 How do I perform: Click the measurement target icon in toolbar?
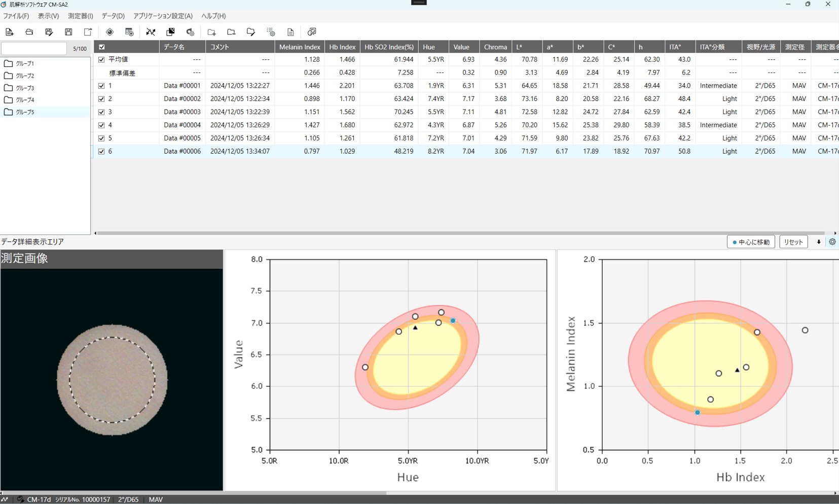coord(110,32)
